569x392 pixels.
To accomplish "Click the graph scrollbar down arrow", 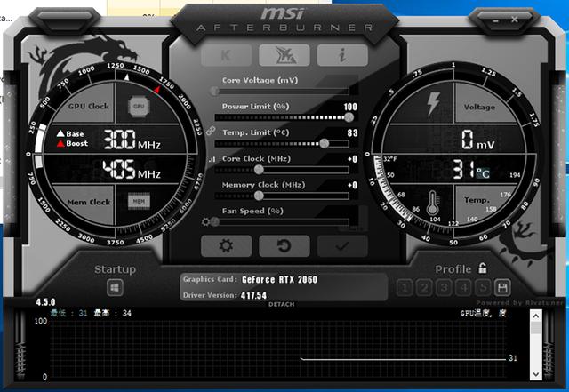I will click(536, 374).
